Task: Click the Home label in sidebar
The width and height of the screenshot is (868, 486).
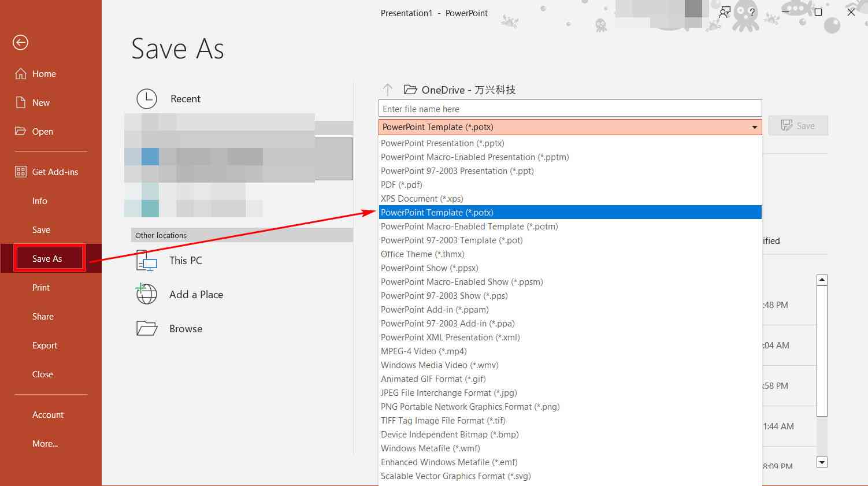Action: pos(44,73)
